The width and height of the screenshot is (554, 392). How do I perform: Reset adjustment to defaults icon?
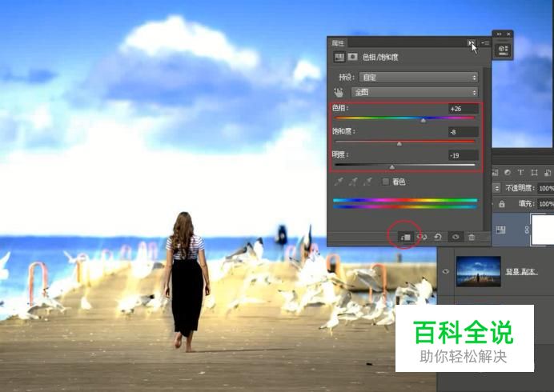tap(438, 237)
